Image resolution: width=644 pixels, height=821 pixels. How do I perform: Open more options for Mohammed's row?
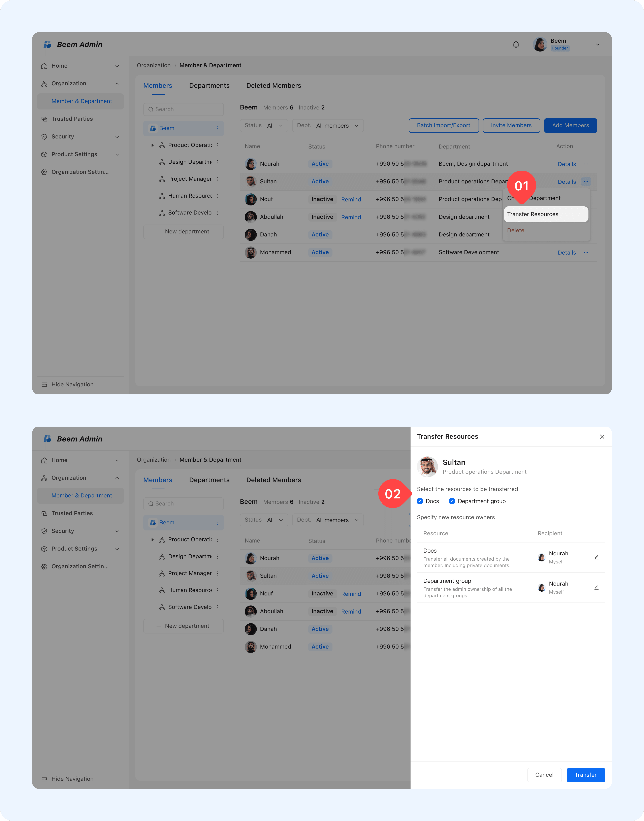click(x=586, y=253)
